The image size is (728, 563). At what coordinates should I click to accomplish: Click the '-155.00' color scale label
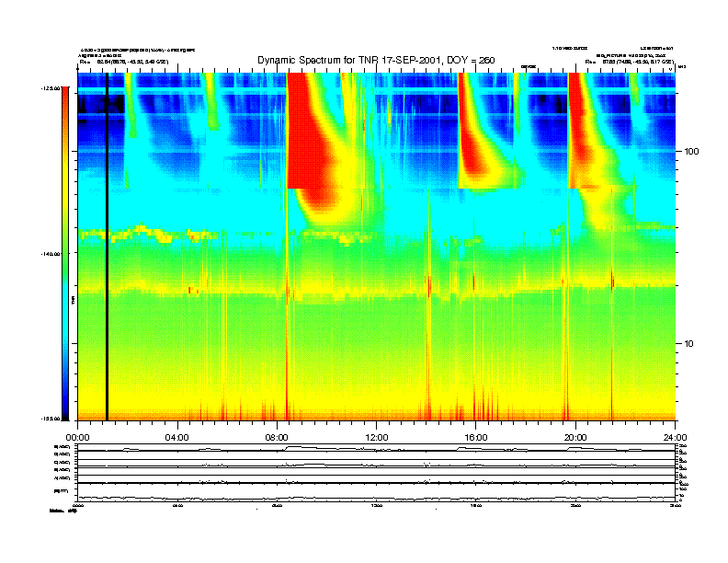click(51, 419)
